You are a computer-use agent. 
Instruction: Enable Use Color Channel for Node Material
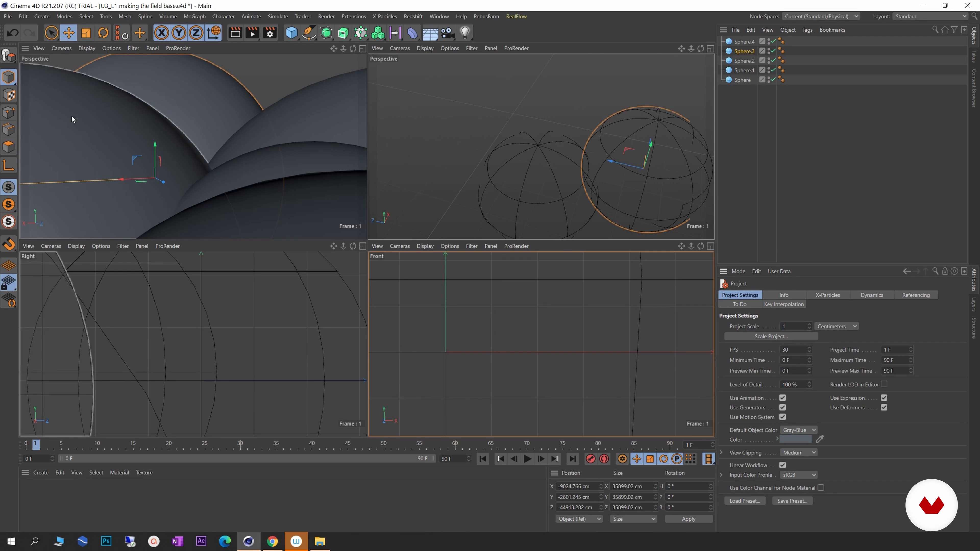pos(821,488)
